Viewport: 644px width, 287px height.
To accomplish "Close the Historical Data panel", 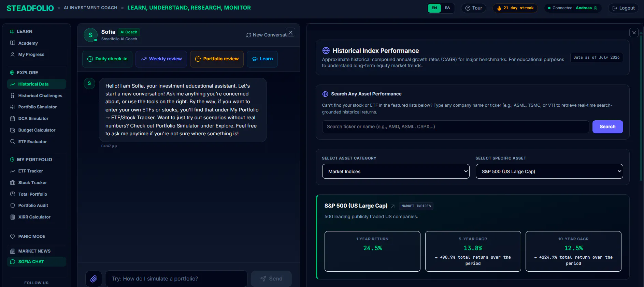I will 634,33.
